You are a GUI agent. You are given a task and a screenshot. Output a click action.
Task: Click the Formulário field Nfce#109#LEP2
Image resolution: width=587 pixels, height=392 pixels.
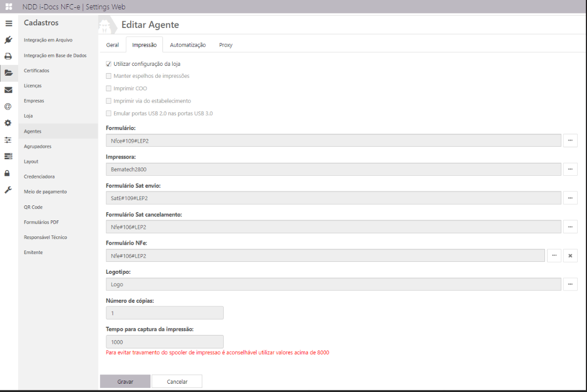[x=334, y=141]
